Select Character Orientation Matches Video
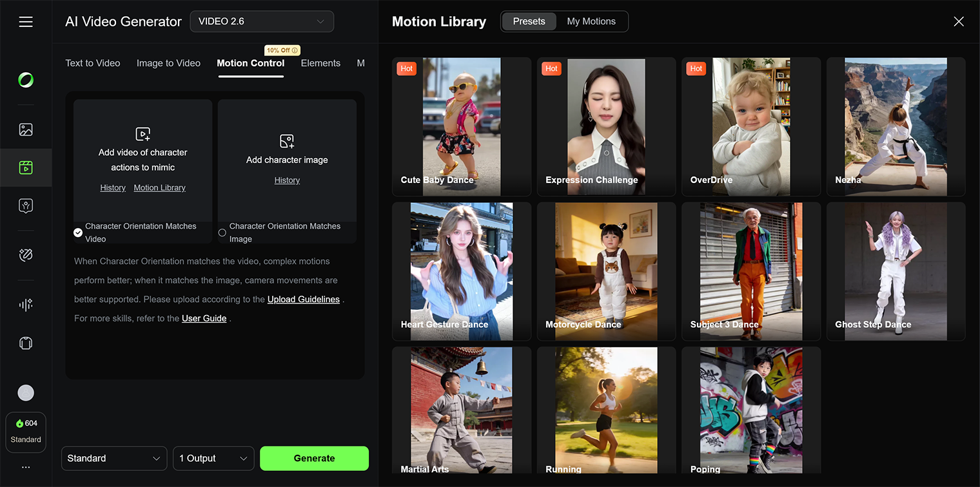 [x=78, y=232]
